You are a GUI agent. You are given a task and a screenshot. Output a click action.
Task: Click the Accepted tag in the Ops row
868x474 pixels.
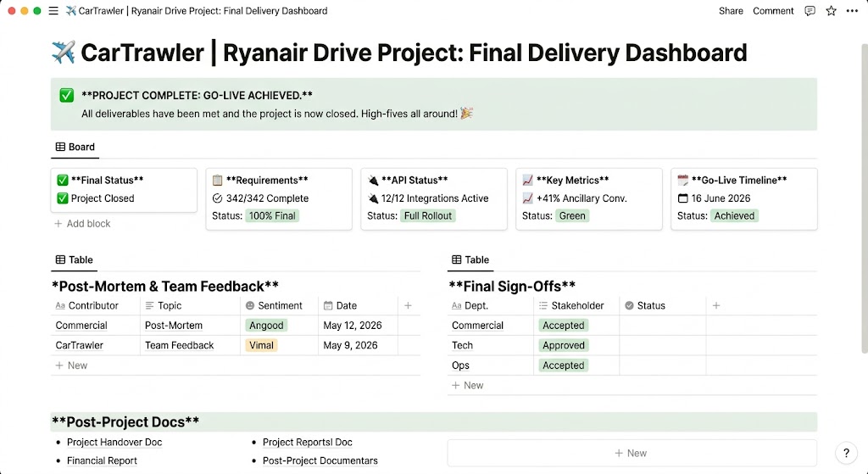coord(564,365)
